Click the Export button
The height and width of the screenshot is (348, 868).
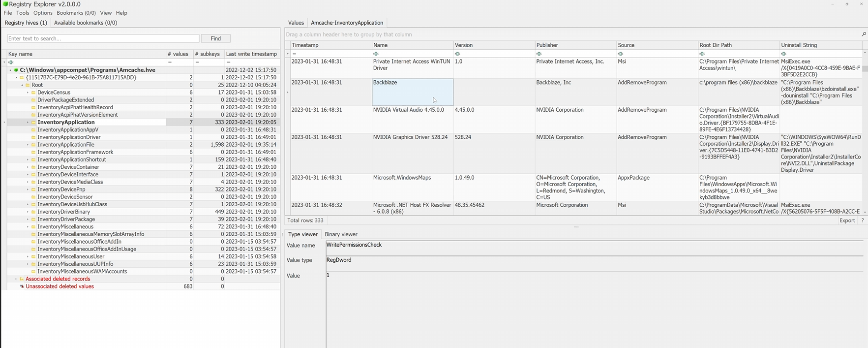pyautogui.click(x=847, y=221)
